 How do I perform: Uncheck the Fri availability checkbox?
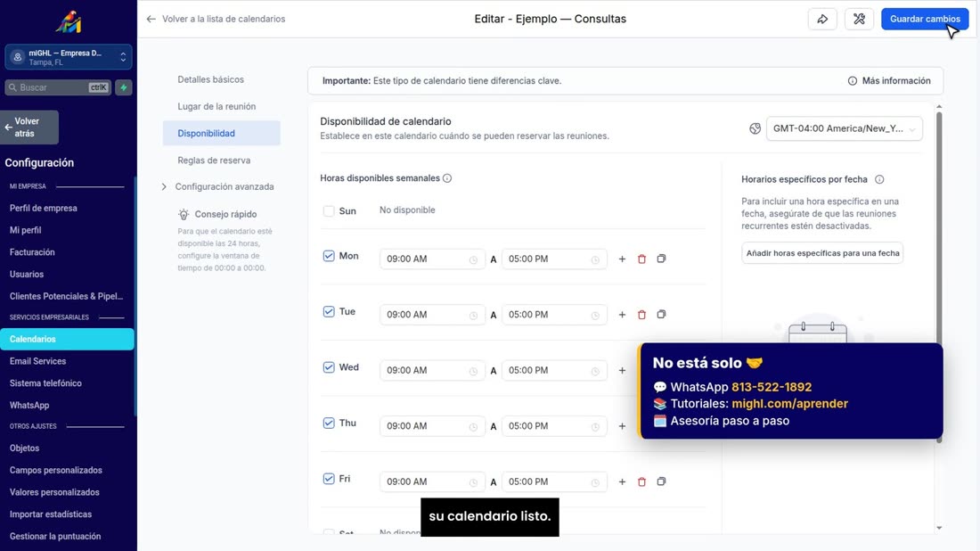click(x=329, y=479)
